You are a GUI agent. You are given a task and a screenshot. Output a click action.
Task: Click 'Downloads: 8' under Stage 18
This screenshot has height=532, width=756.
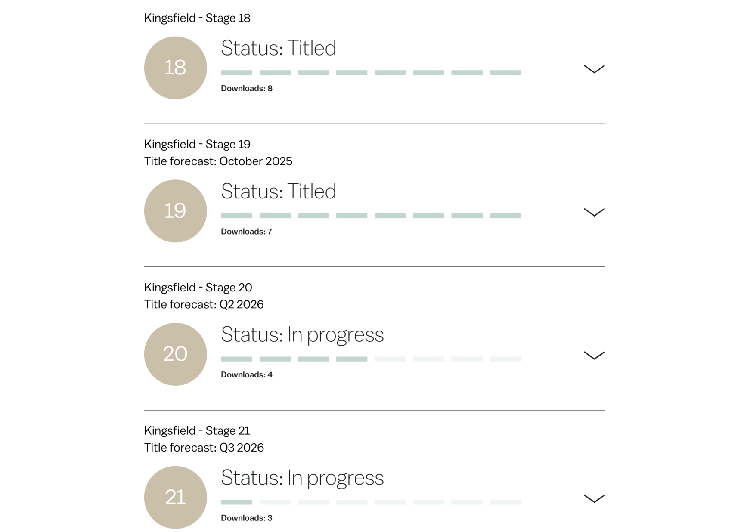click(246, 88)
